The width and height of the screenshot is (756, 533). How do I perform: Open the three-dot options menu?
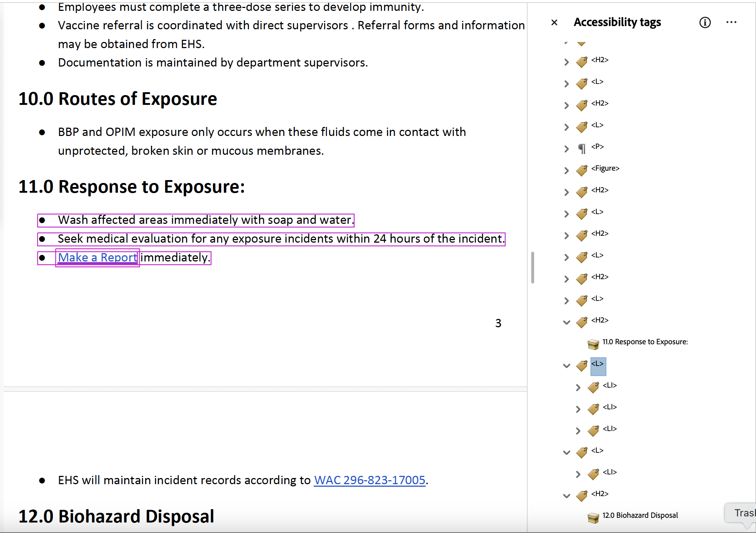click(731, 22)
